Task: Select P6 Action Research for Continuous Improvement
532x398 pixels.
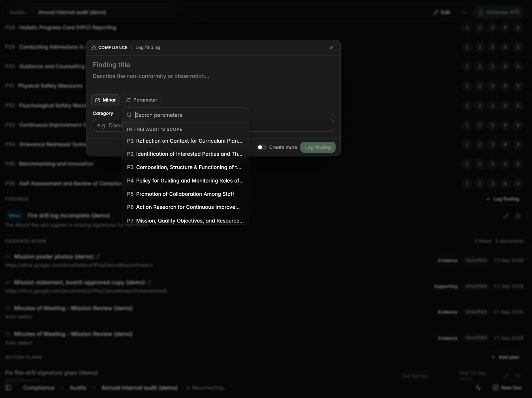Action: pyautogui.click(x=186, y=207)
